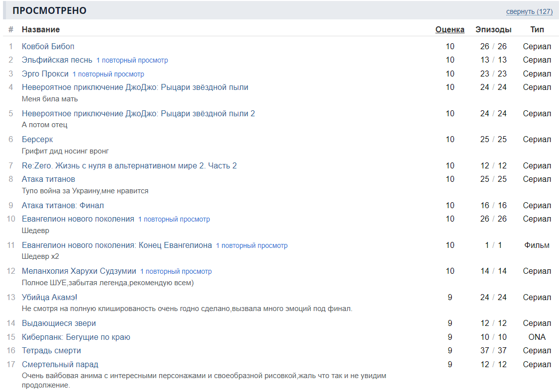Select Киберпанк: Бегущие по краю
Screen dimensions: 560x392
(x=76, y=337)
